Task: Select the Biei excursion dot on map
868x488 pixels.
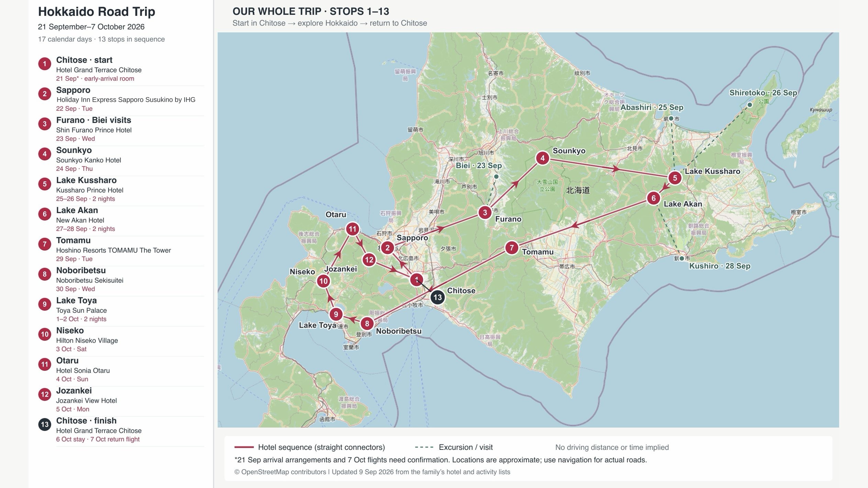Action: coord(496,177)
